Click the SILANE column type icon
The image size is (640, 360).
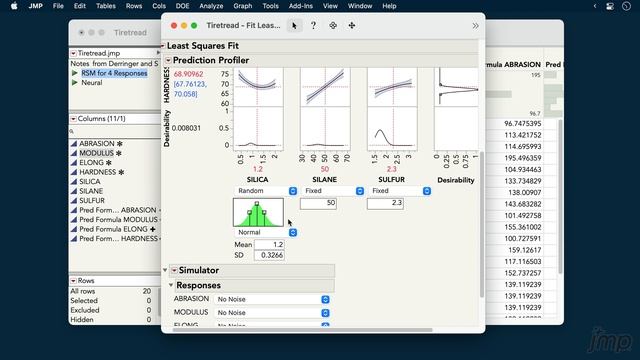coord(74,191)
